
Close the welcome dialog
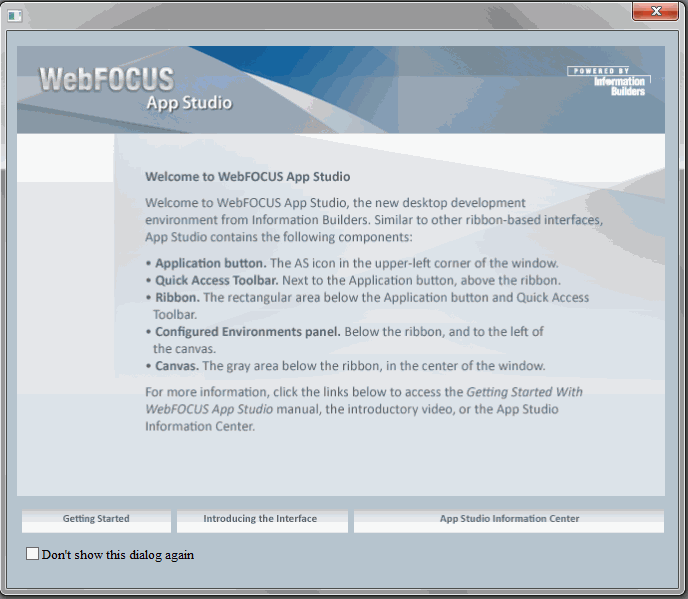point(655,11)
